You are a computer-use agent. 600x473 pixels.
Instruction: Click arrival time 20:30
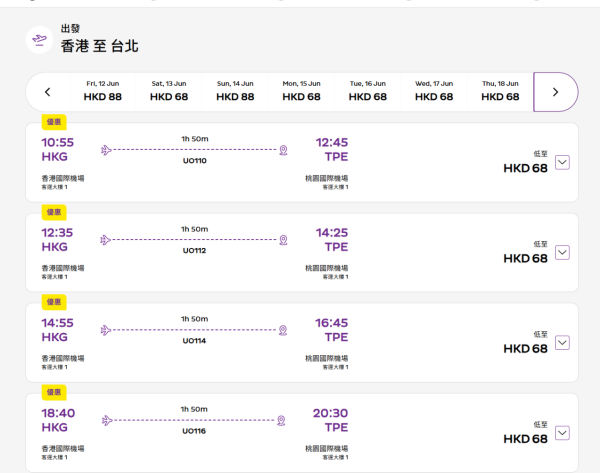coord(331,413)
